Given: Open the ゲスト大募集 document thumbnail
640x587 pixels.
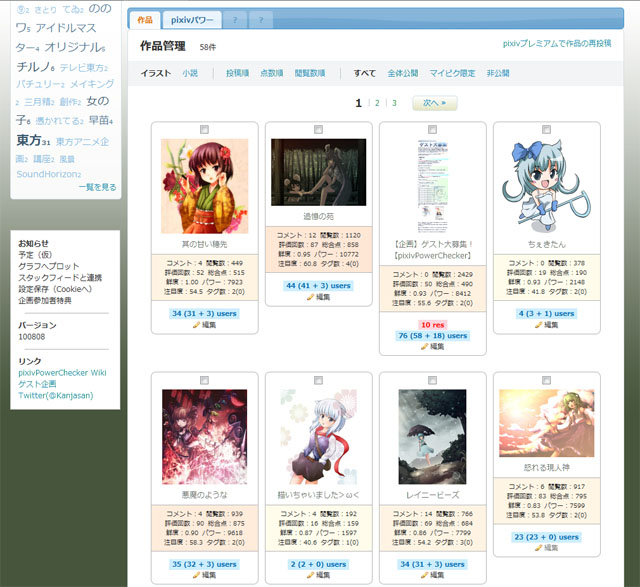Looking at the screenshot, I should [x=432, y=186].
